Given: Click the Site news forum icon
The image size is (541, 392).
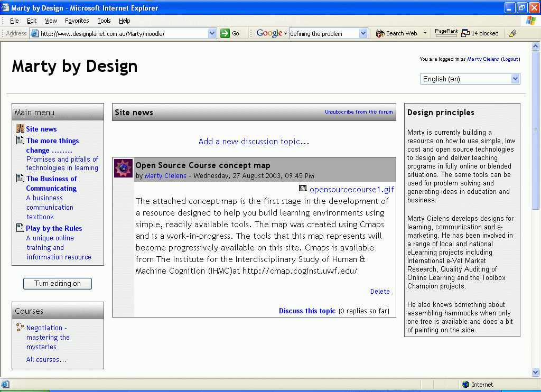Looking at the screenshot, I should 20,128.
